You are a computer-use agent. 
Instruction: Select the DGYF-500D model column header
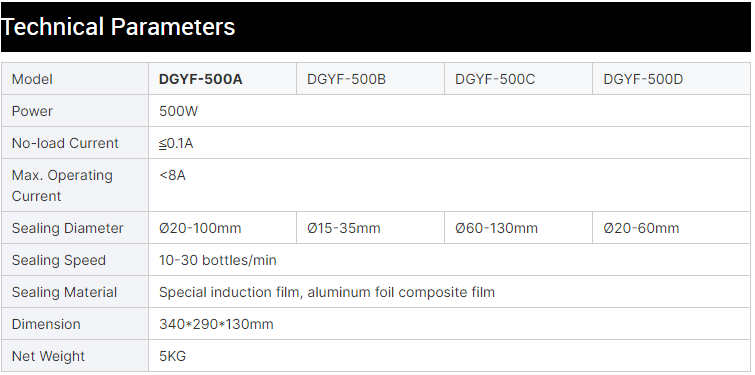click(x=671, y=79)
